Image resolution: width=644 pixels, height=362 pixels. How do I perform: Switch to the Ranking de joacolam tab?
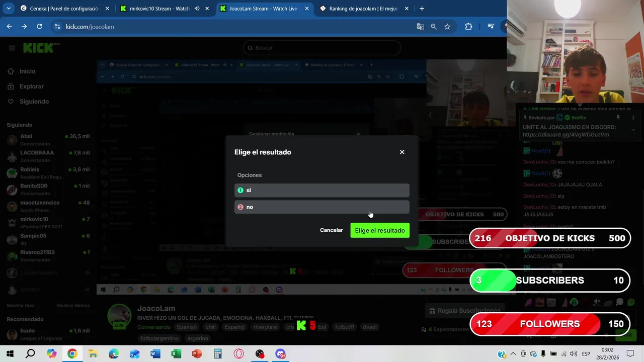click(364, 9)
